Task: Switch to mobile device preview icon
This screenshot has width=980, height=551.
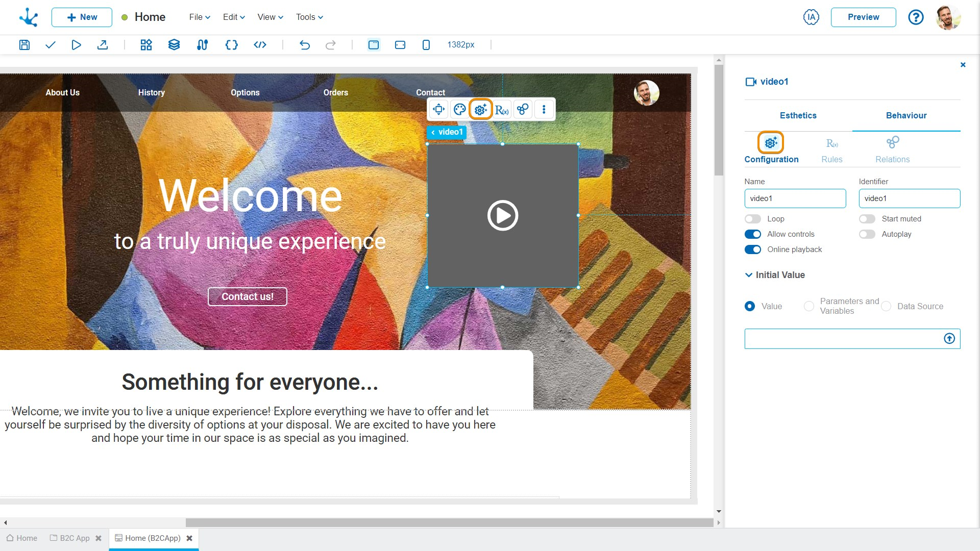Action: click(426, 45)
